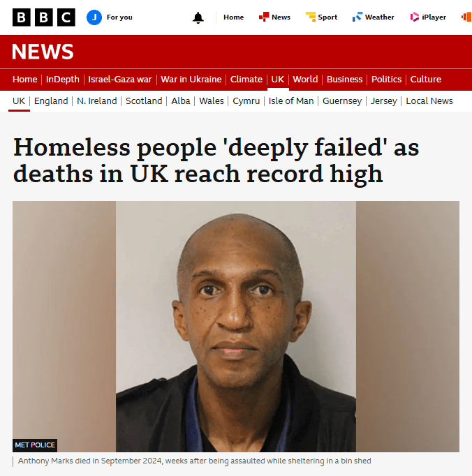Select War in Ukraine menu item

click(x=191, y=80)
